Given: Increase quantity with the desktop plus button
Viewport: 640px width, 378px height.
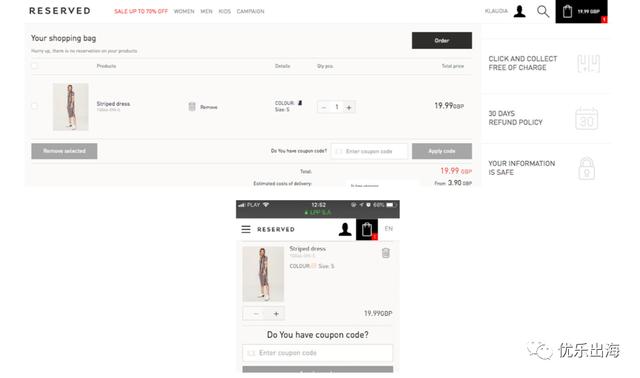Looking at the screenshot, I should pos(349,107).
